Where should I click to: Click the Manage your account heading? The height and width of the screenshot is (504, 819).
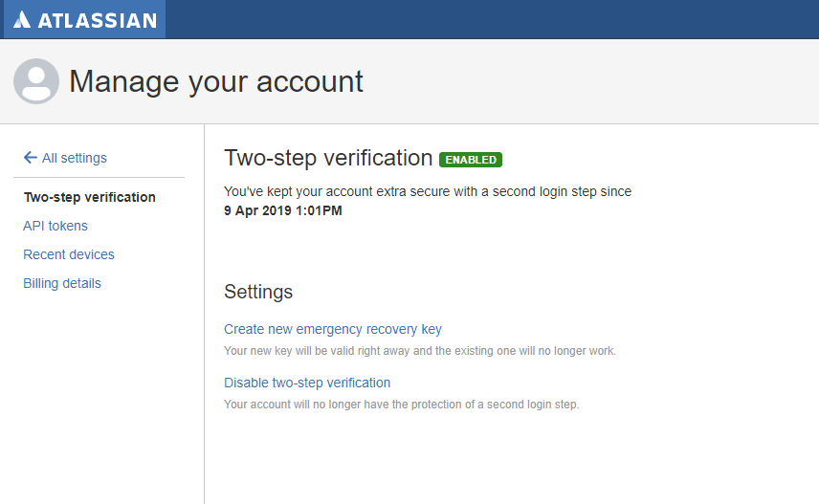pos(216,81)
